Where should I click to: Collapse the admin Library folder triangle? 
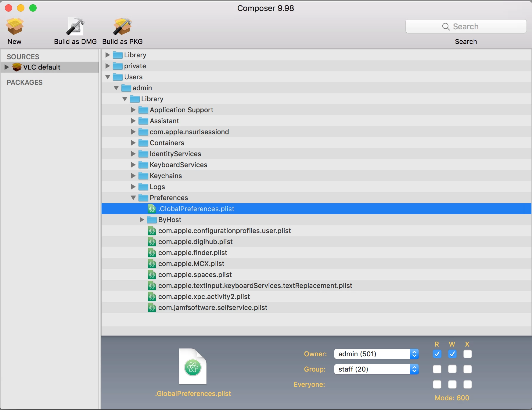(x=125, y=99)
